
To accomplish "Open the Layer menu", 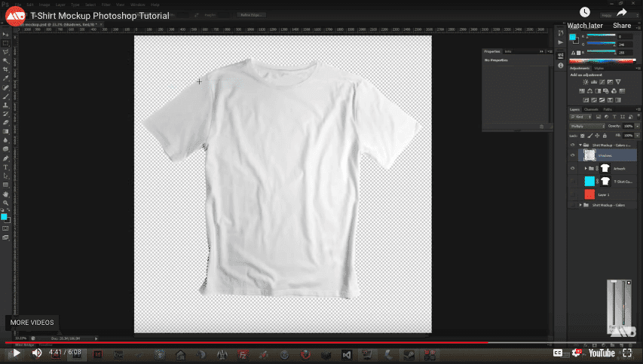I will tap(60, 5).
